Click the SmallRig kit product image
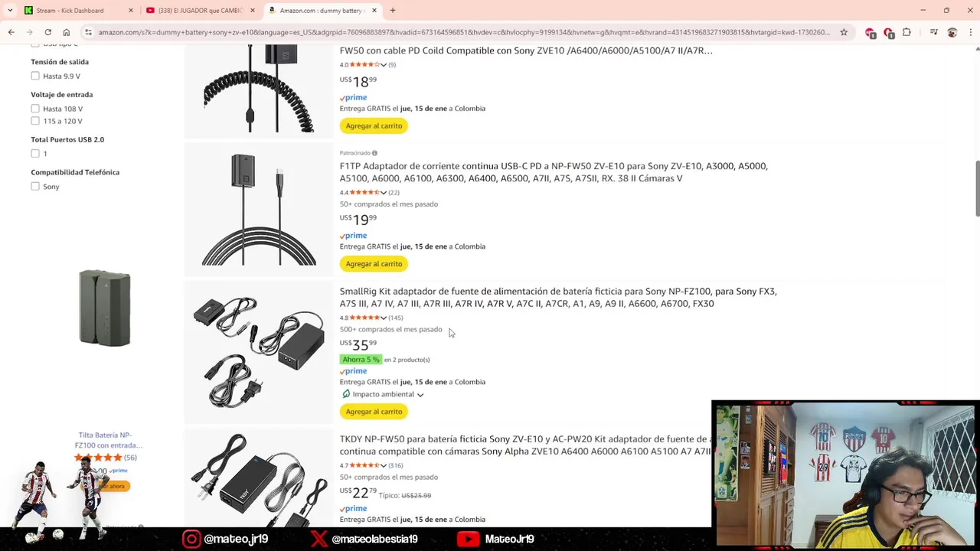This screenshot has width=980, height=551. click(259, 352)
